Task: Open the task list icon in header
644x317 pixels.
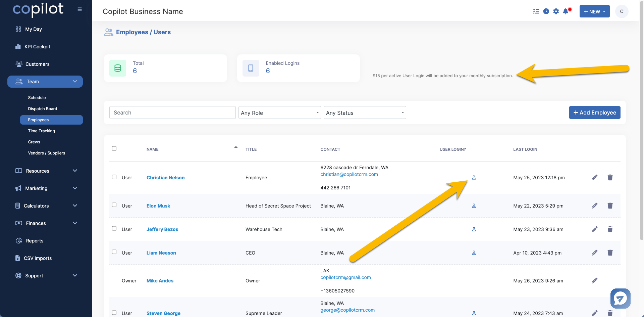Action: coord(536,11)
